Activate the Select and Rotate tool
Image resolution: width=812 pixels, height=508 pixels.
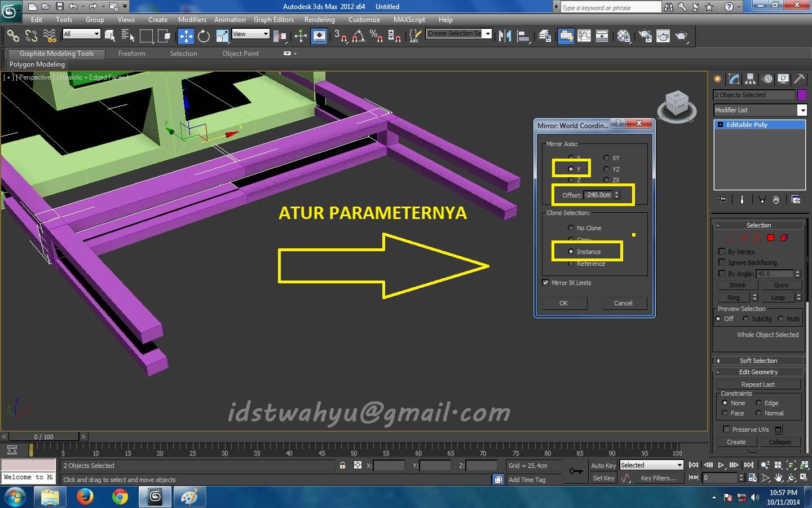coord(204,36)
